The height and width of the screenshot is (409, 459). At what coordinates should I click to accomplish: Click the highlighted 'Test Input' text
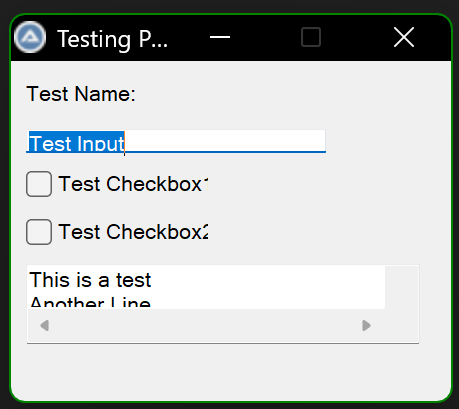(x=77, y=142)
